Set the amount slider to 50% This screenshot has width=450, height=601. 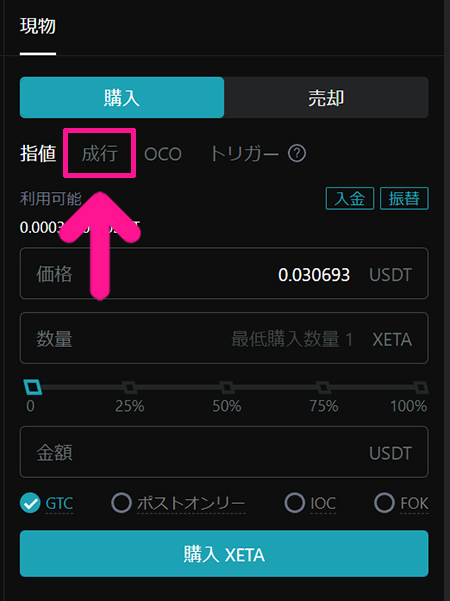tap(227, 387)
